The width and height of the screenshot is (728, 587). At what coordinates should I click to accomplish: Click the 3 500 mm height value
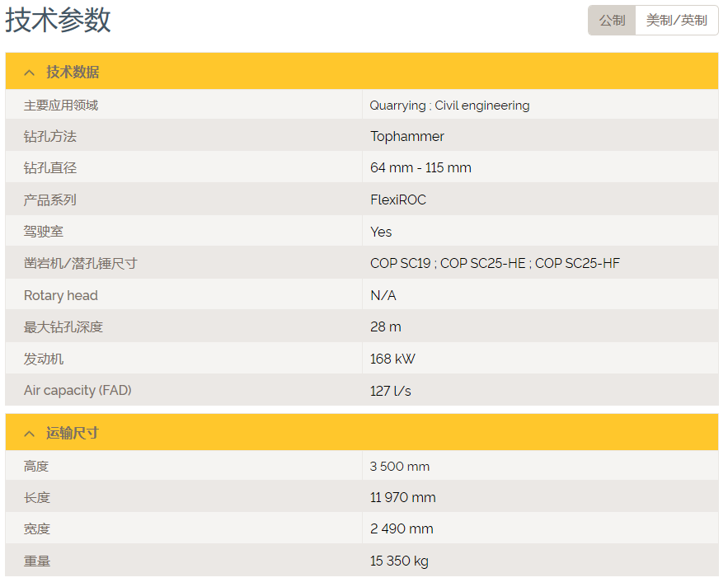pyautogui.click(x=400, y=467)
